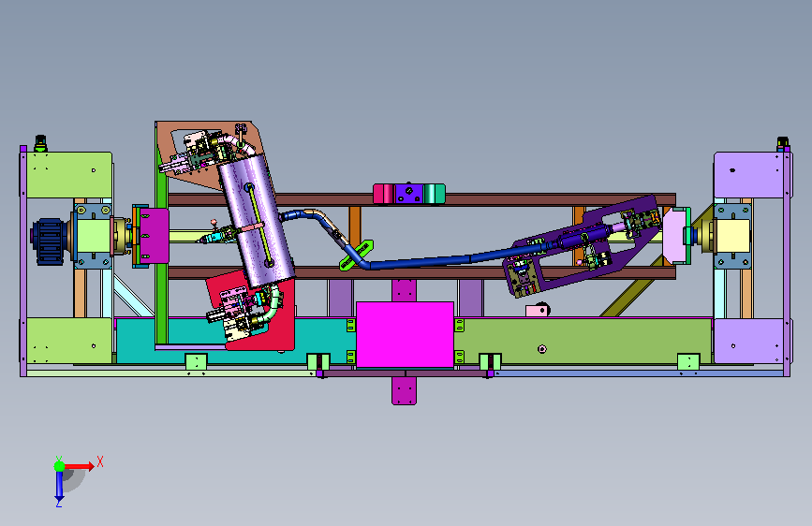This screenshot has height=526, width=812.
Task: Select the purple cylindrical muffler body
Action: (257, 221)
